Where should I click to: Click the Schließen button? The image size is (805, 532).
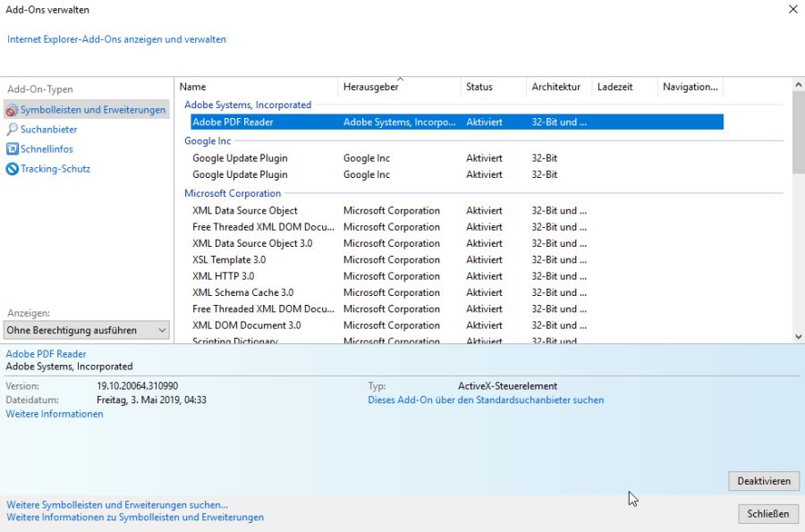point(768,513)
